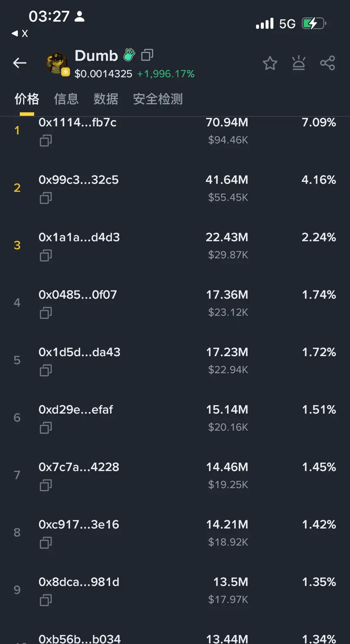The height and width of the screenshot is (644, 350).
Task: Open holder 0x7c7a...4228 details
Action: coord(175,475)
